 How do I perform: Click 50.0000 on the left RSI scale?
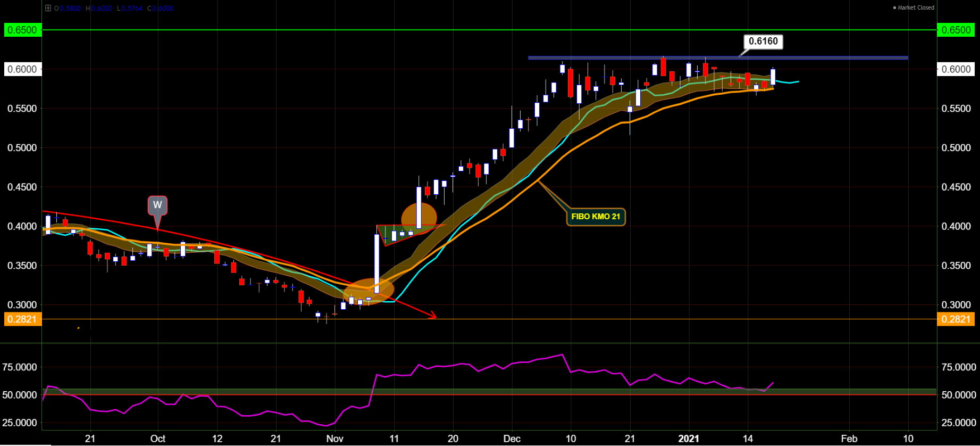coord(20,395)
